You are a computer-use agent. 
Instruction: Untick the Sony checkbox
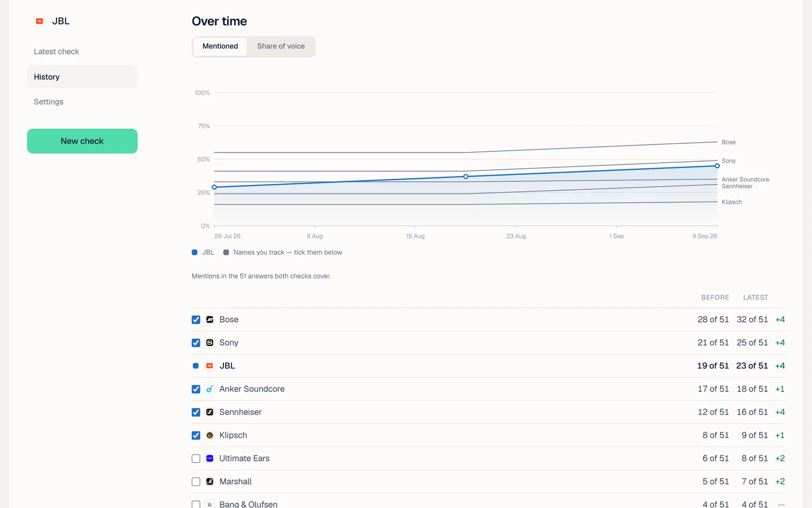click(196, 343)
